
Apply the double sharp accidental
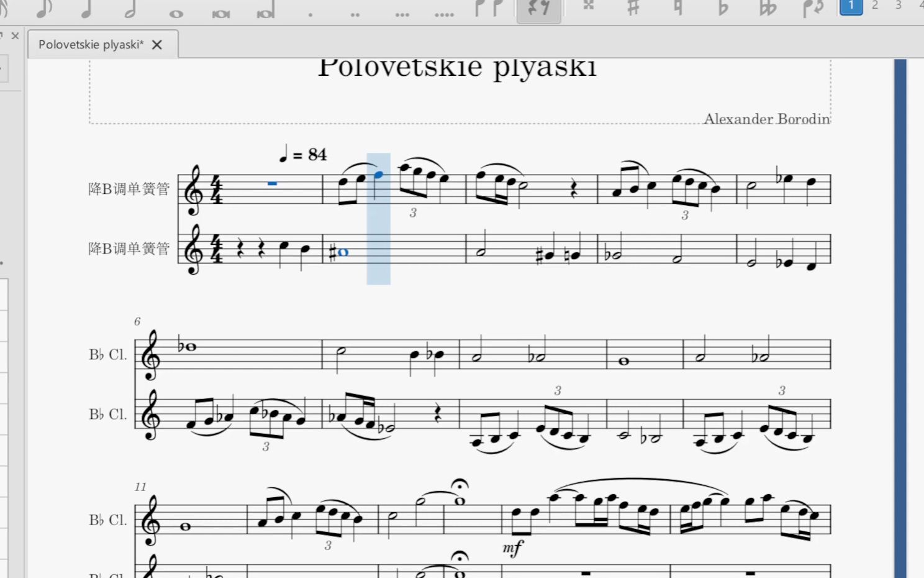coord(588,6)
